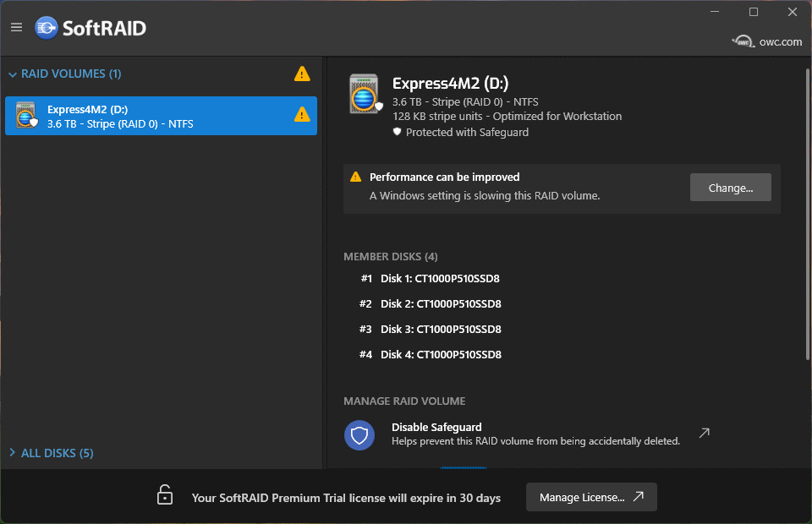Click the Safeguard shield beside 'Protected with Safeguard'
The height and width of the screenshot is (524, 812).
tap(397, 132)
